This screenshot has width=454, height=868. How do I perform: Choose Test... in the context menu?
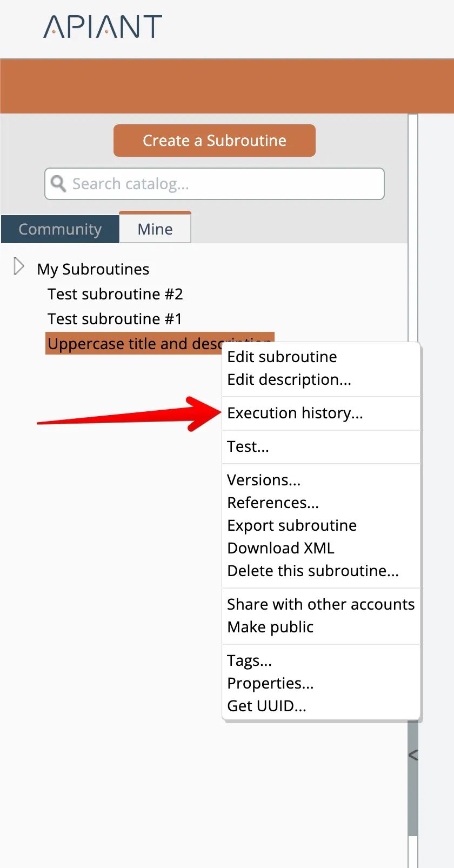coord(248,446)
